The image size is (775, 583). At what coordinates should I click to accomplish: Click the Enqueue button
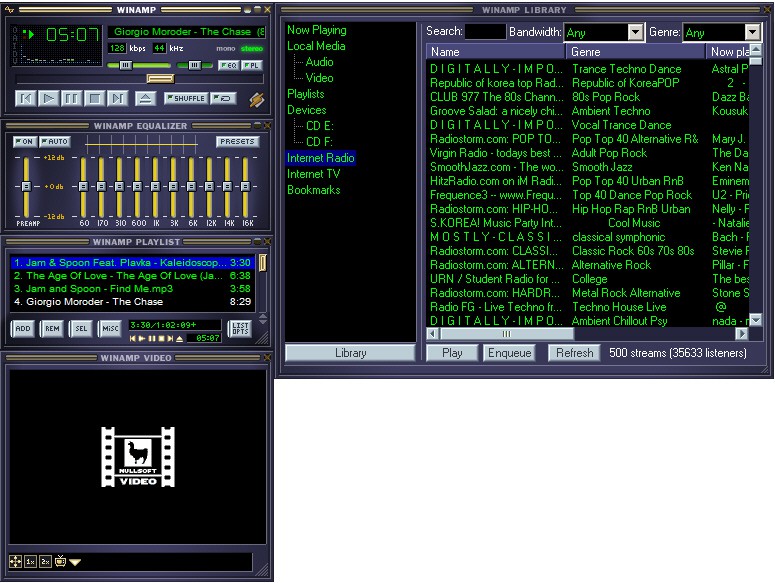coord(509,353)
